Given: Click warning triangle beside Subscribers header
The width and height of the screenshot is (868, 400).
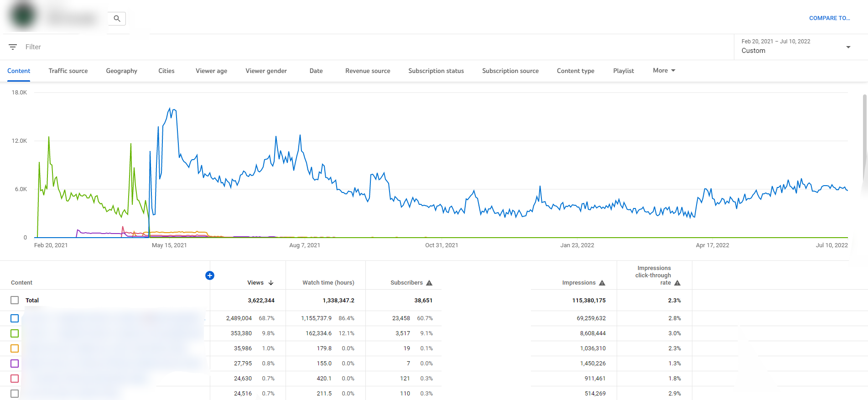Looking at the screenshot, I should click(x=429, y=283).
